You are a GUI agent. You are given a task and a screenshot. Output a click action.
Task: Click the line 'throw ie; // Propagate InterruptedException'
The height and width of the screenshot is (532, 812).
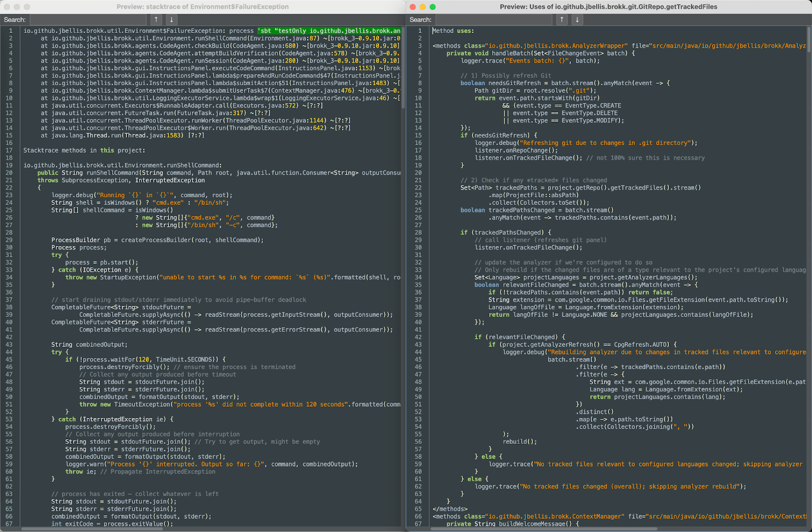140,472
